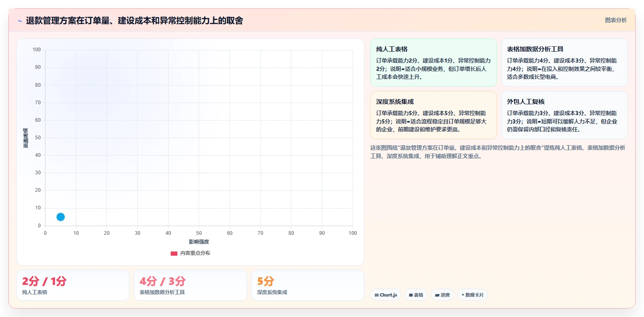Viewport: 644px width, 317px height.
Task: Click the chip icon inside the Chart.js tag
Action: tap(376, 295)
